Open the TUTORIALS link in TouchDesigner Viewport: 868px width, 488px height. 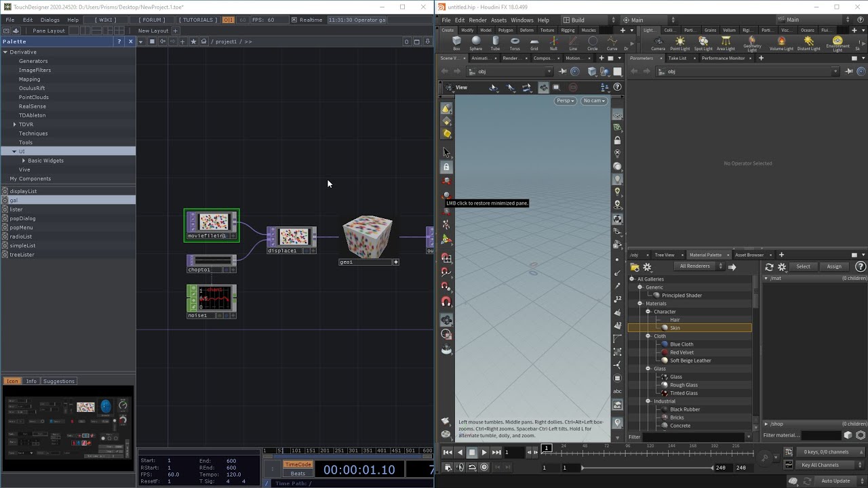pyautogui.click(x=198, y=20)
